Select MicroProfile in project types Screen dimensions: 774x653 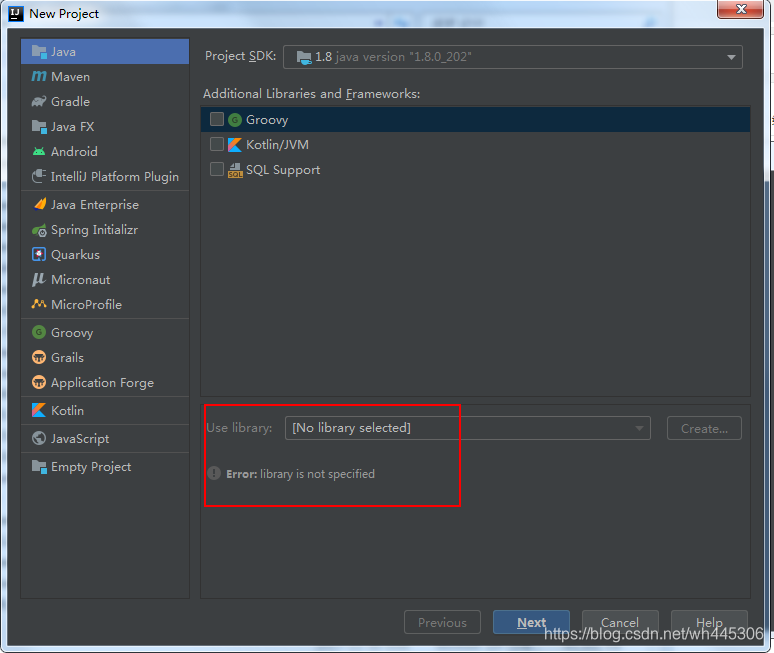pos(105,304)
